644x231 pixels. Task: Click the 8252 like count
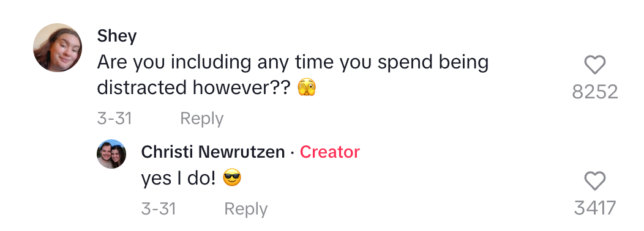tap(594, 92)
